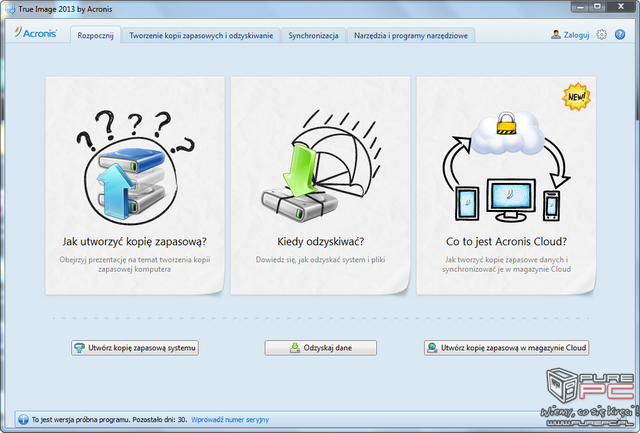
Task: Click the user avatar icon beside Zaloguj
Action: (556, 35)
